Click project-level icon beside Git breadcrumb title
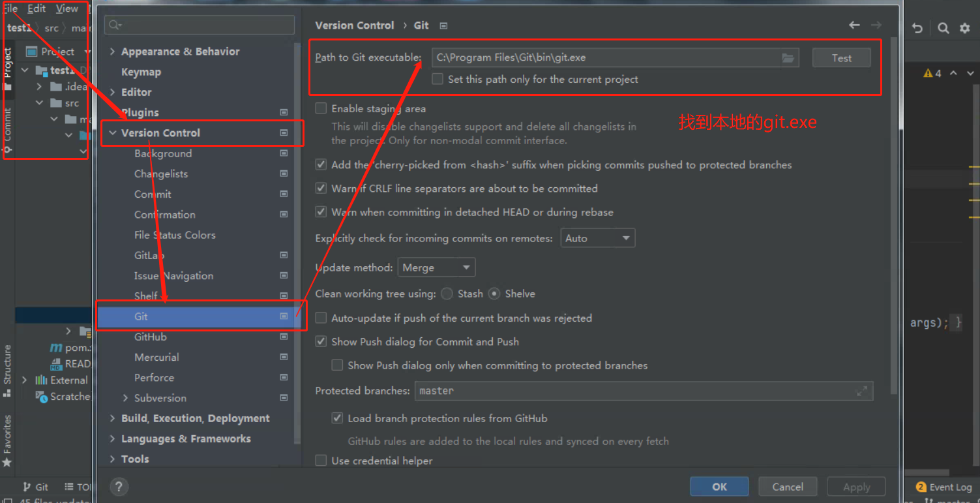The height and width of the screenshot is (503, 980). point(443,25)
